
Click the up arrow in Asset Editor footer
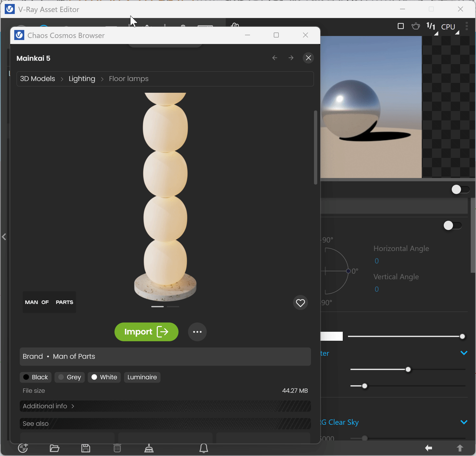[460, 448]
